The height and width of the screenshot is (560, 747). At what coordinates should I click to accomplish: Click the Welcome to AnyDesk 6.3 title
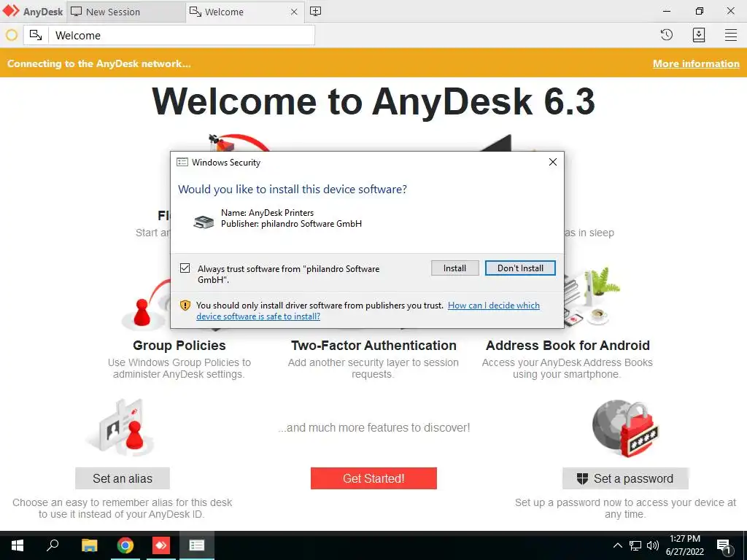tap(373, 101)
